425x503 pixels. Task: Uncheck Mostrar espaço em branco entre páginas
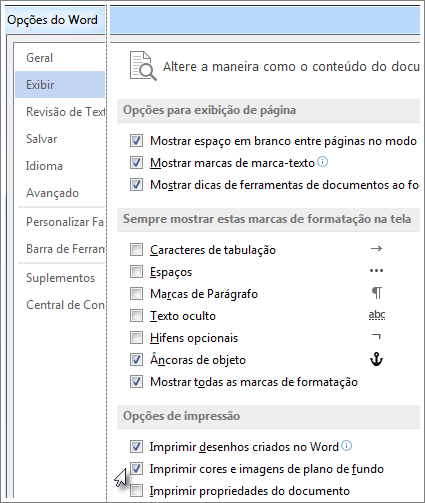pyautogui.click(x=136, y=141)
